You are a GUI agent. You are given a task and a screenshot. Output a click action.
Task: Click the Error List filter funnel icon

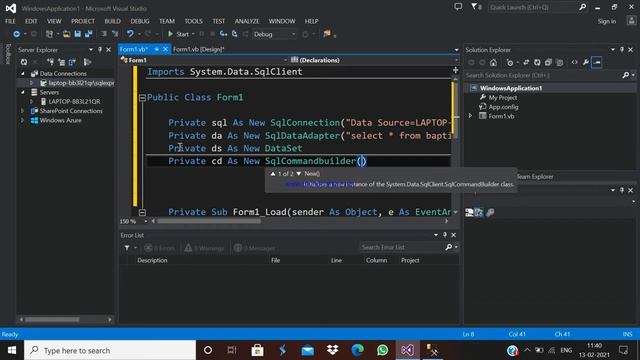click(x=127, y=248)
